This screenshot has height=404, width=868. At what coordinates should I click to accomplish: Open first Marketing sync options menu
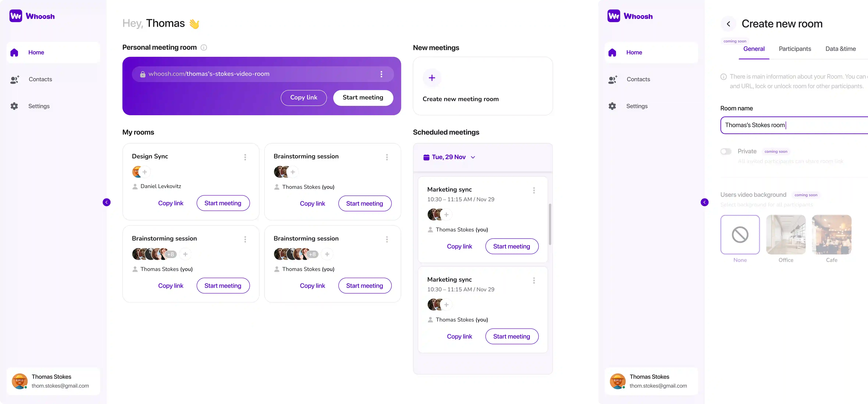534,191
